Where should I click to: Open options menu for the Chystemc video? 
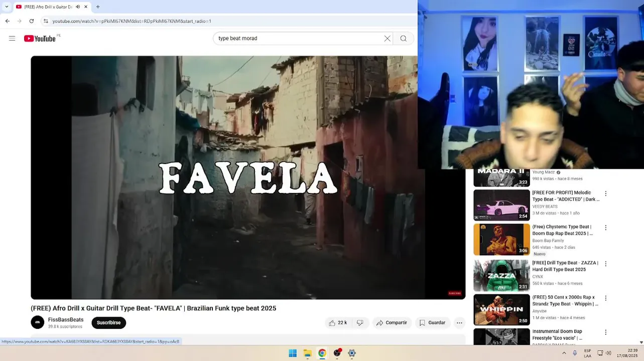coord(605,228)
